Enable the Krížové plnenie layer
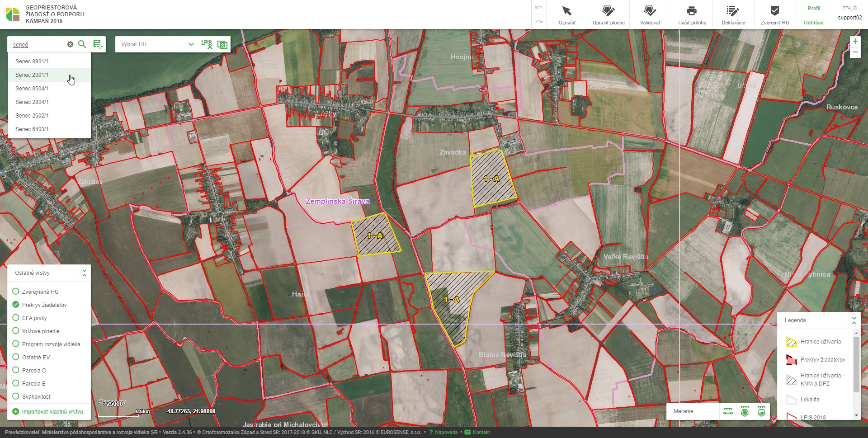 point(15,331)
